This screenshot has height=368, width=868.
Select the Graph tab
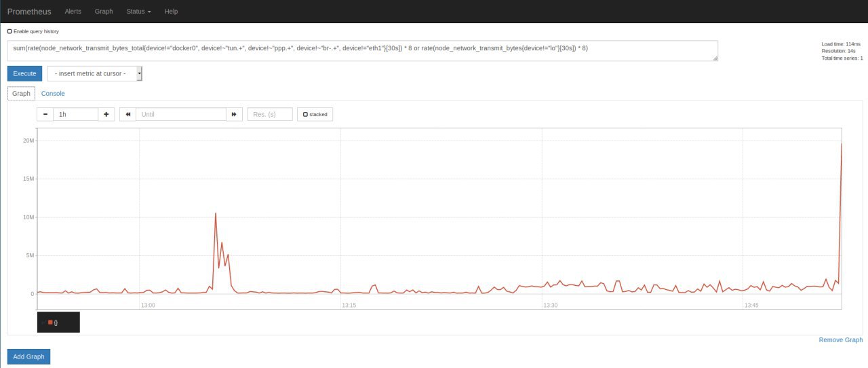pos(21,93)
